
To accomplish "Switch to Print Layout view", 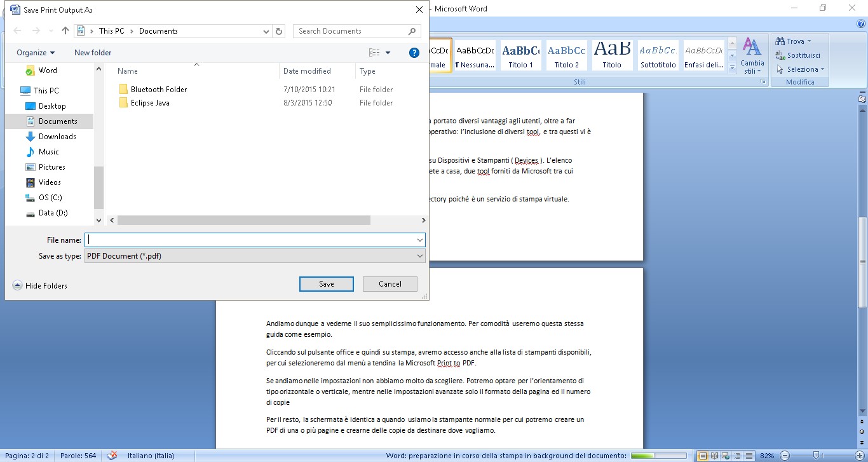I will tap(703, 456).
